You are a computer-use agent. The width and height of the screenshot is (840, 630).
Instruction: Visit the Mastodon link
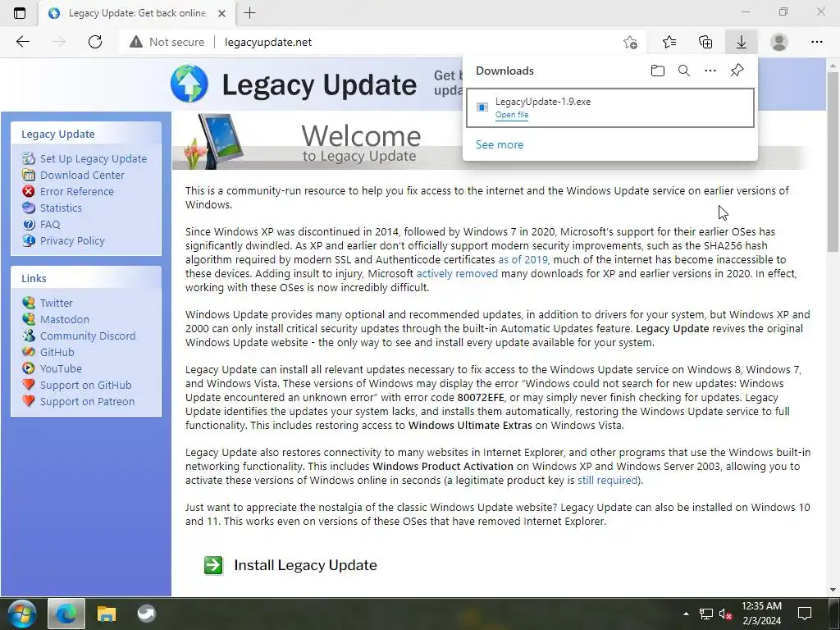pos(64,319)
